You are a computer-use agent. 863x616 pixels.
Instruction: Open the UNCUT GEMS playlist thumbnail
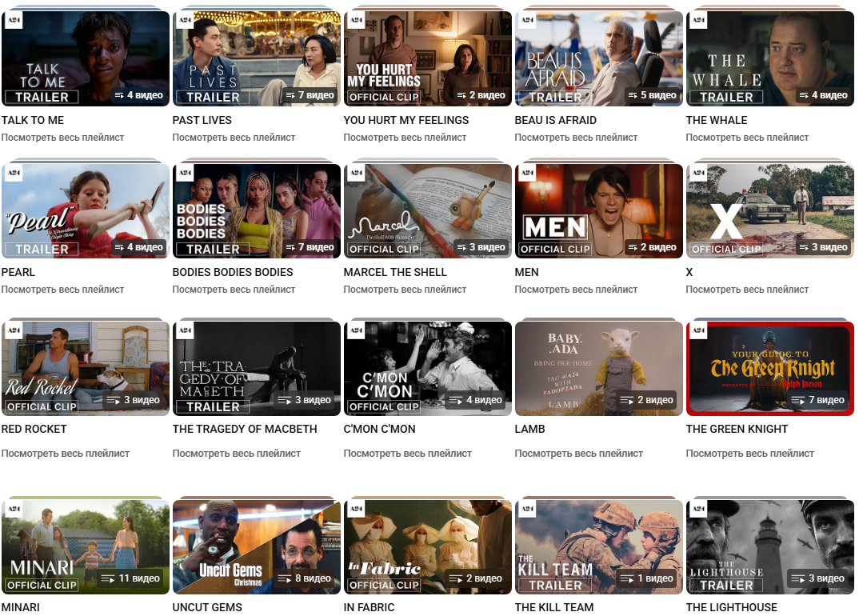(x=257, y=546)
